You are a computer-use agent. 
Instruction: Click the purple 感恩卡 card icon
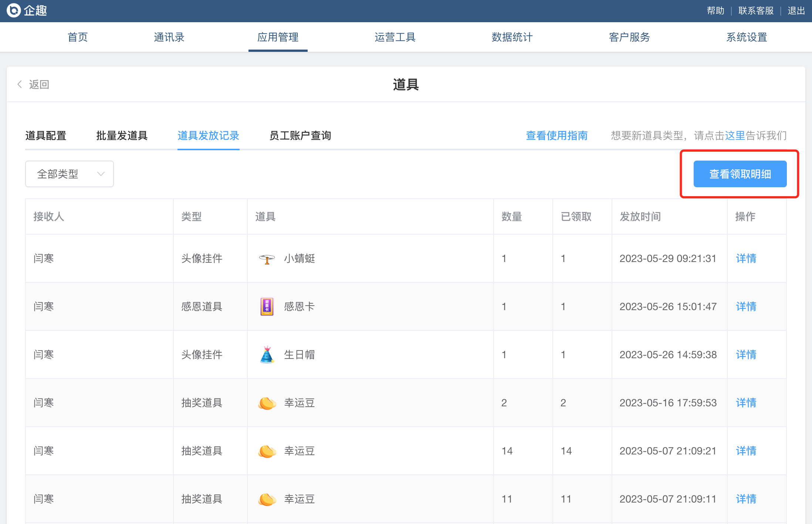[x=267, y=306]
